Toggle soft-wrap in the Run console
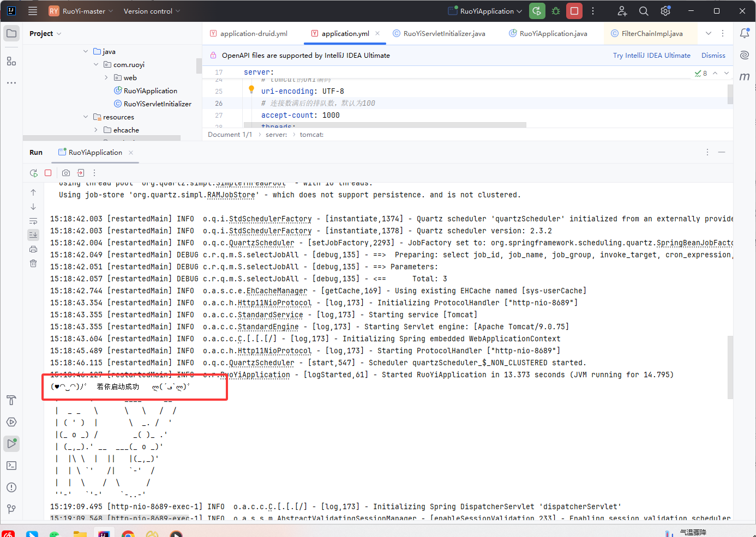 coord(33,221)
